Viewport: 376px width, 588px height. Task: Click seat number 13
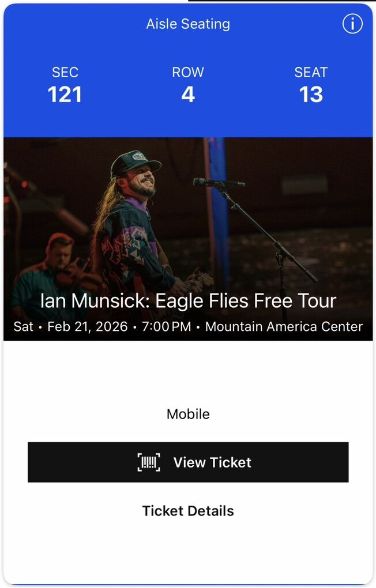(311, 95)
